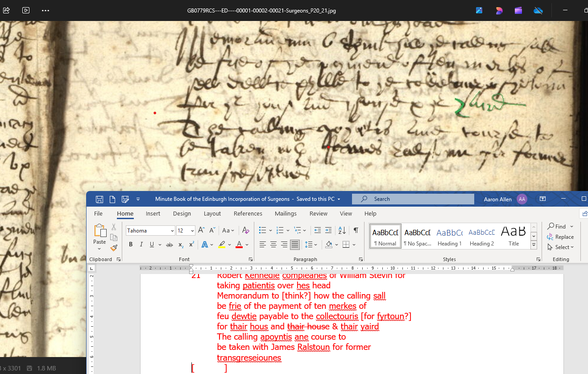Click the Save icon in Word title bar
This screenshot has width=588, height=374.
coord(99,199)
